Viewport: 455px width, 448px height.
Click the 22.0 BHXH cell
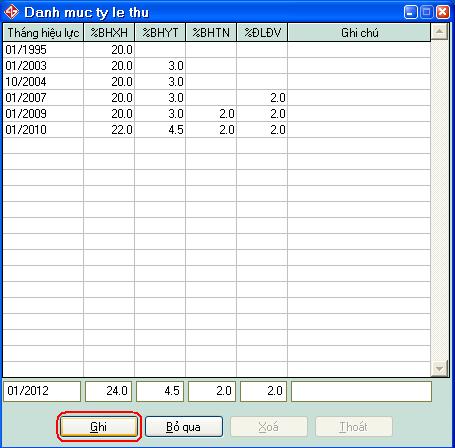click(109, 130)
